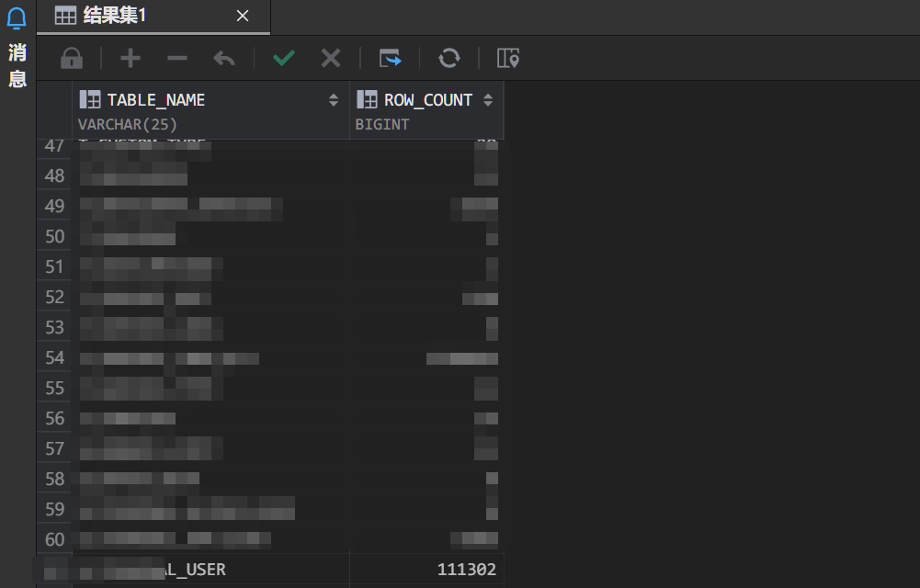The image size is (920, 588).
Task: Switch to the 结果集1 tab
Action: coord(114,16)
